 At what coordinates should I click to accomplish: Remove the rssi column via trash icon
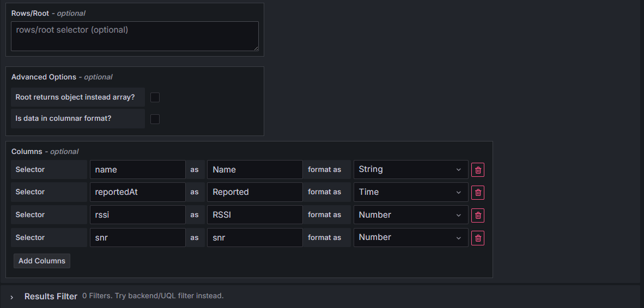click(x=478, y=215)
